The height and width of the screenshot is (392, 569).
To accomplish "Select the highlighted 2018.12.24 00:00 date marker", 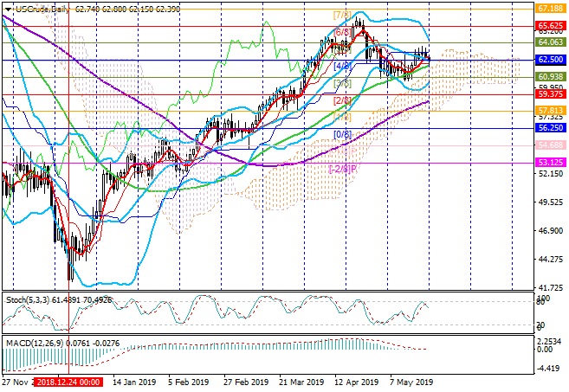I will click(68, 382).
